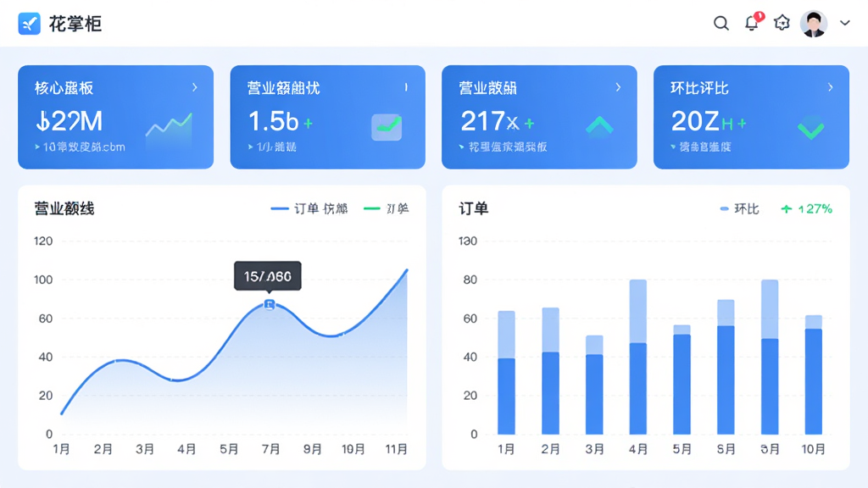Open settings from the header gear icon
The height and width of the screenshot is (488, 868).
pyautogui.click(x=782, y=23)
